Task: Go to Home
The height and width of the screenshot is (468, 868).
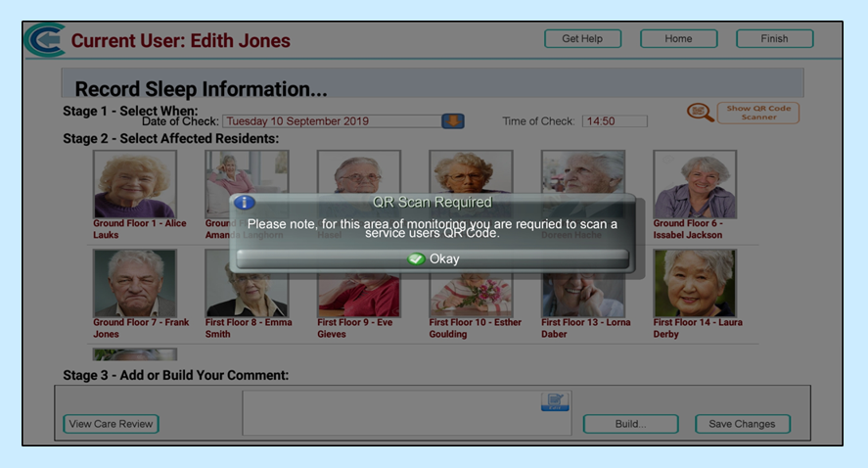Action: coord(679,39)
